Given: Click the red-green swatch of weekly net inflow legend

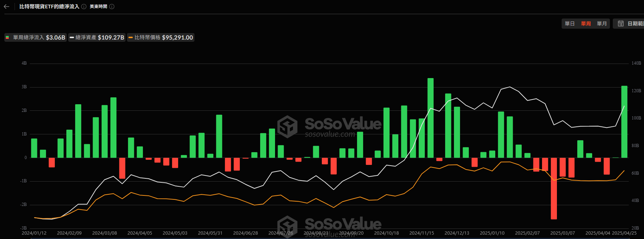Looking at the screenshot, I should click(7, 37).
